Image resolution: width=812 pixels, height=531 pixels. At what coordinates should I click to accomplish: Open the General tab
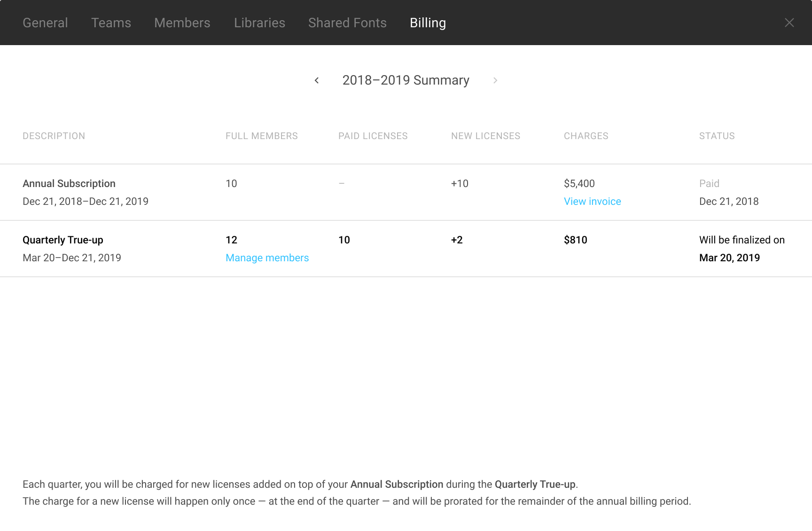coord(45,23)
